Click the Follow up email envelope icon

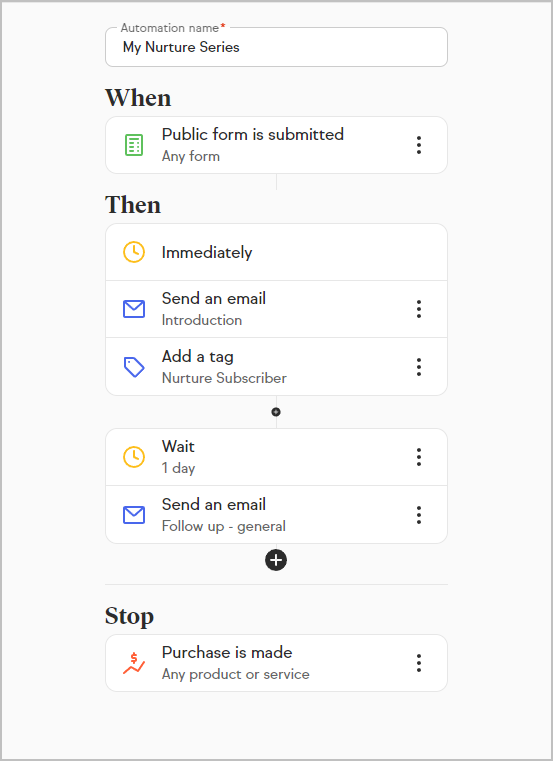coord(134,515)
